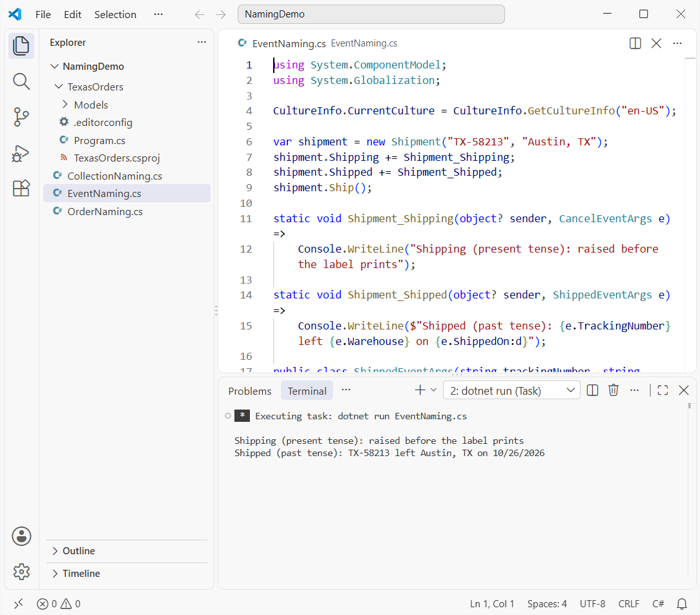The image size is (700, 615).
Task: Click 'Shipment_Shipping' on line 11
Action: (400, 218)
